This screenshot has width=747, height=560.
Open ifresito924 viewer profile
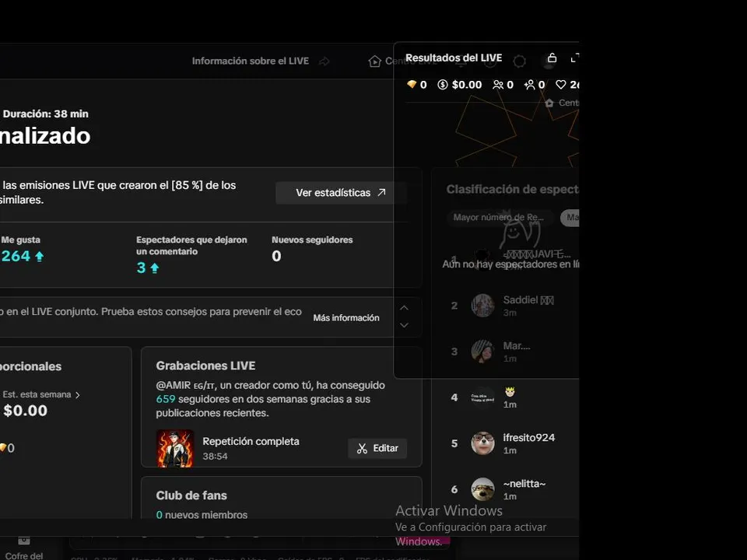click(529, 438)
